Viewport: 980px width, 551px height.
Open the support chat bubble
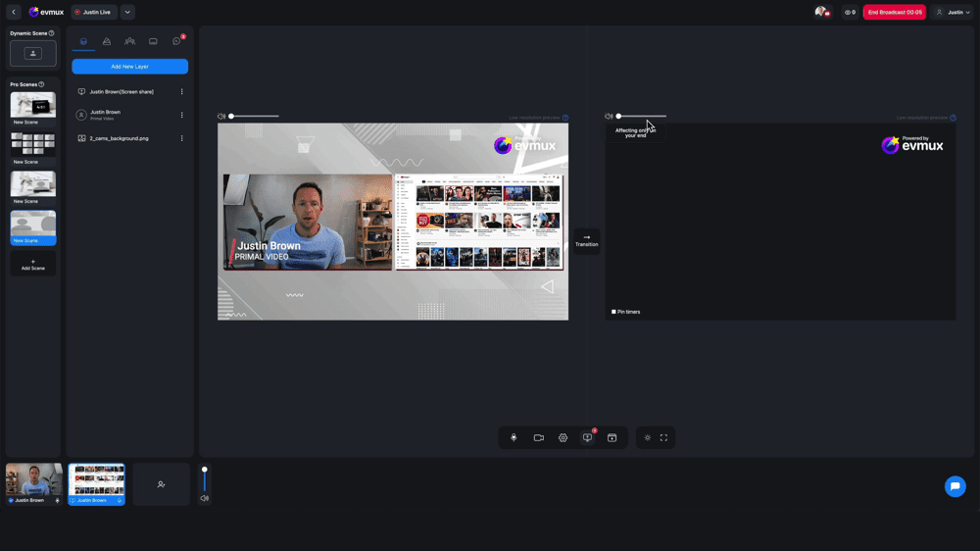point(955,486)
